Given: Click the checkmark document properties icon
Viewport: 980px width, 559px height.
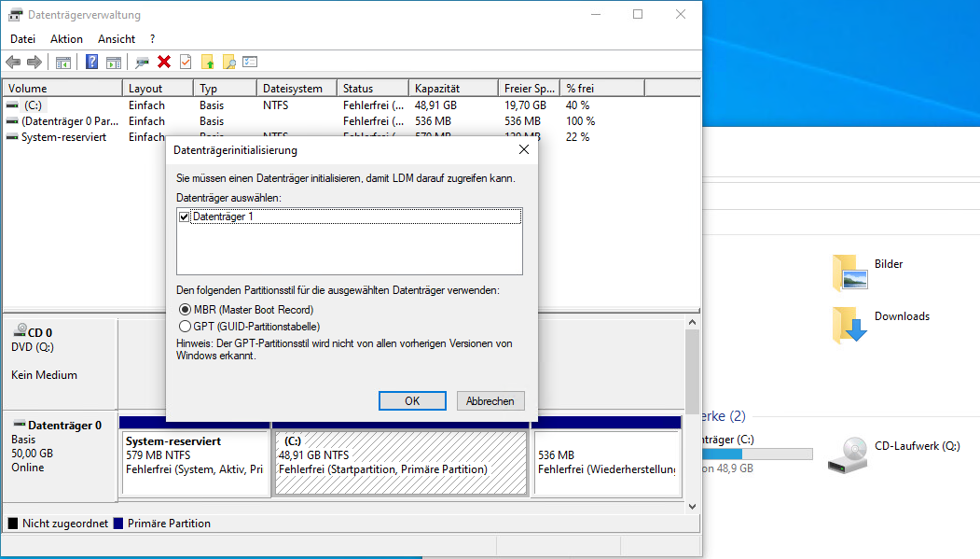Looking at the screenshot, I should click(x=184, y=62).
